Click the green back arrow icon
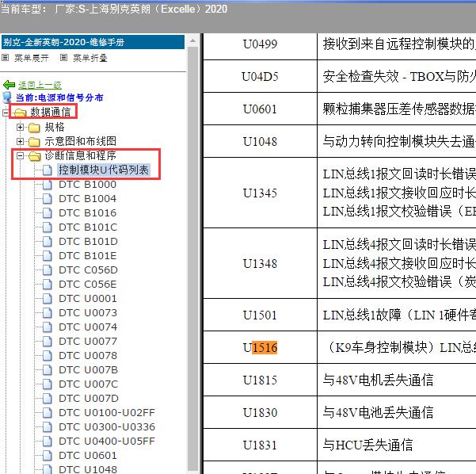The height and width of the screenshot is (474, 476). (x=9, y=85)
